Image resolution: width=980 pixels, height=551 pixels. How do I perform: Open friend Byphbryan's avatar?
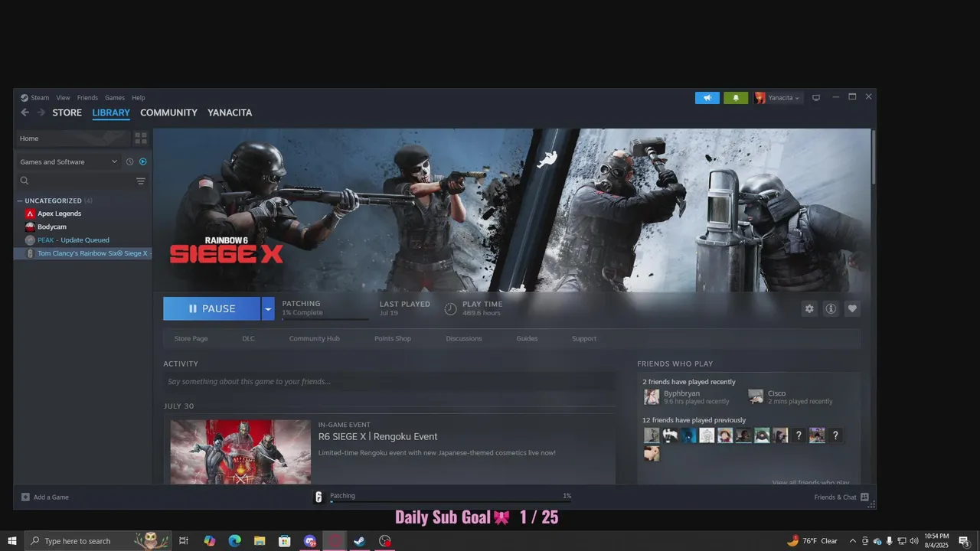pos(652,396)
